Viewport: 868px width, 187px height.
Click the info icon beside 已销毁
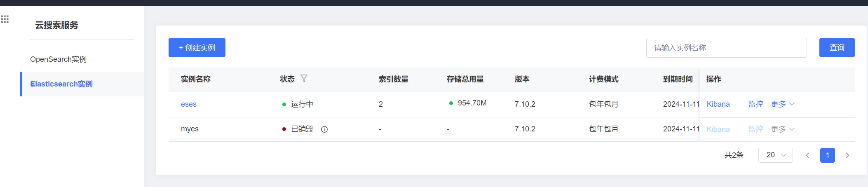click(x=324, y=129)
